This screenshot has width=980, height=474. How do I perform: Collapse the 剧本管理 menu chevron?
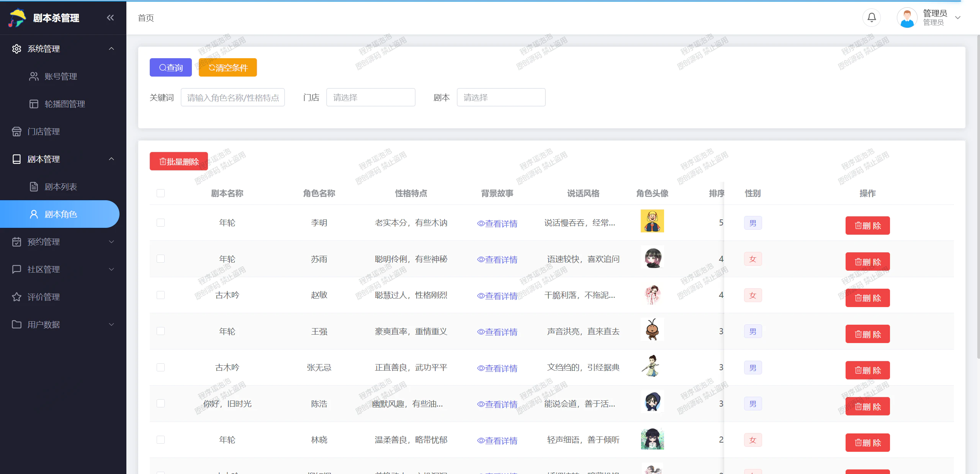(x=111, y=159)
